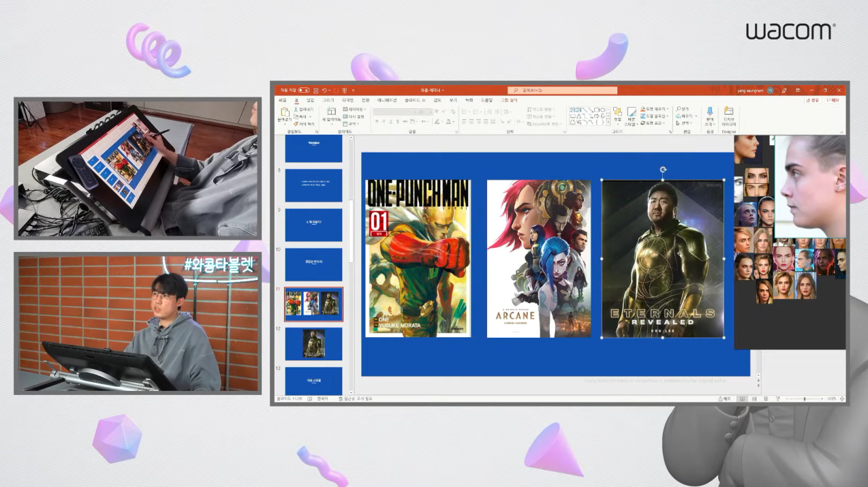This screenshot has width=868, height=487.
Task: Click the text highlight color pen icon
Action: pyautogui.click(x=437, y=122)
